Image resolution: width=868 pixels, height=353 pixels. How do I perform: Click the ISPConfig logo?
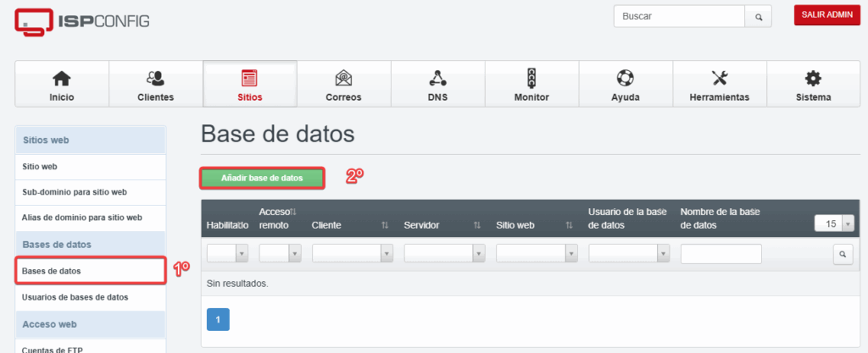point(82,22)
